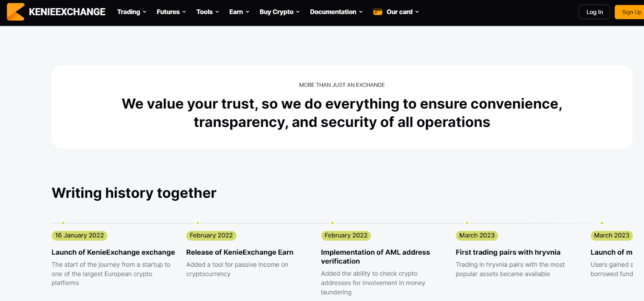644x301 pixels.
Task: Click the first March 2023 date badge
Action: (477, 235)
